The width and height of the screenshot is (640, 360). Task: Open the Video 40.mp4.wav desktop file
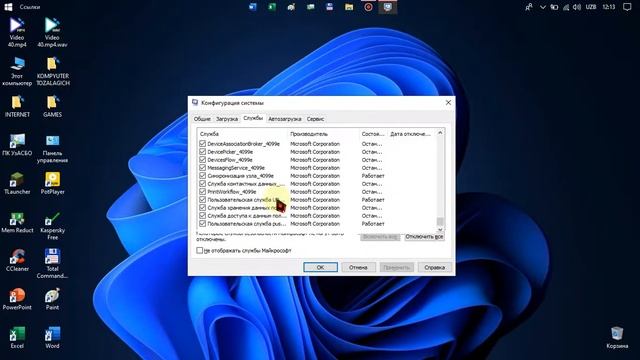(x=52, y=32)
